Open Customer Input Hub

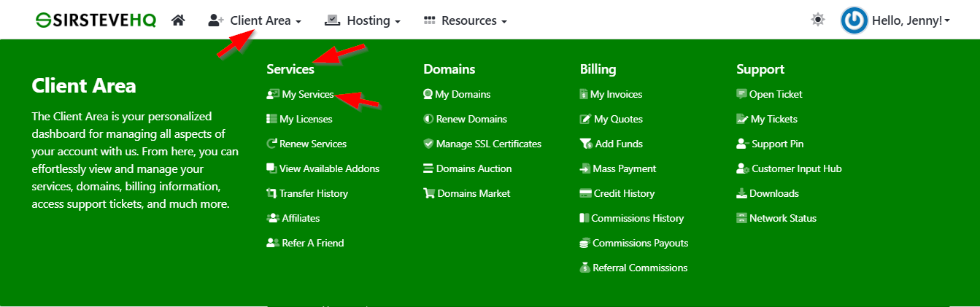click(x=797, y=168)
